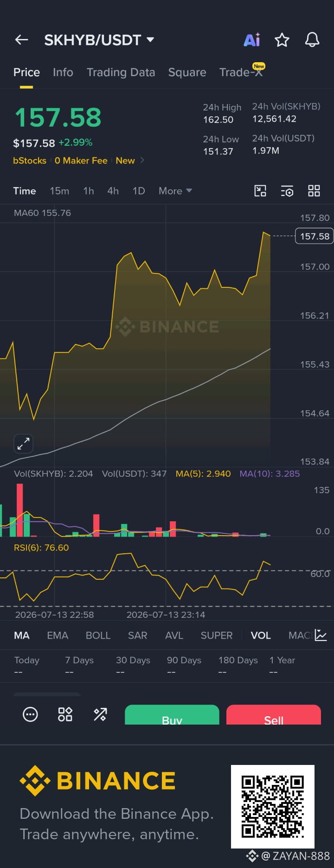Toggle the EMA indicator
The height and width of the screenshot is (868, 334).
point(58,635)
